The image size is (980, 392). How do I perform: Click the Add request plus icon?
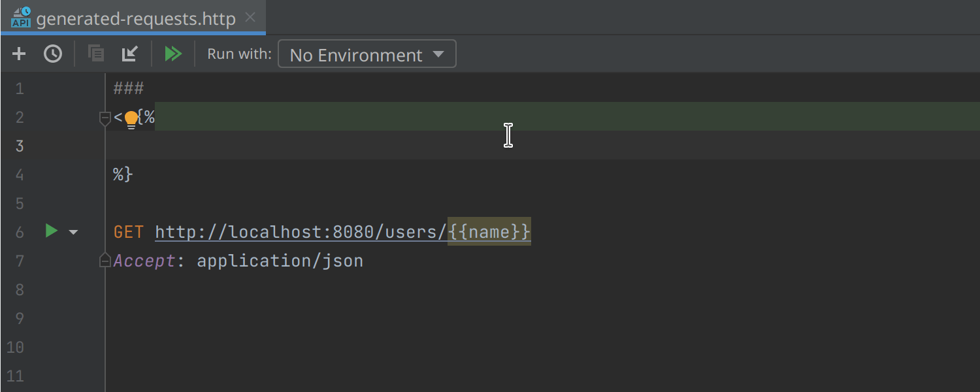click(x=19, y=54)
